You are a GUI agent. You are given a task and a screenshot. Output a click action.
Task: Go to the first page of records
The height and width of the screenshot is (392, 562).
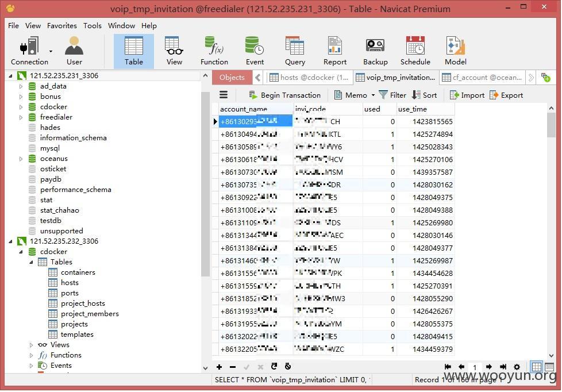(x=448, y=367)
